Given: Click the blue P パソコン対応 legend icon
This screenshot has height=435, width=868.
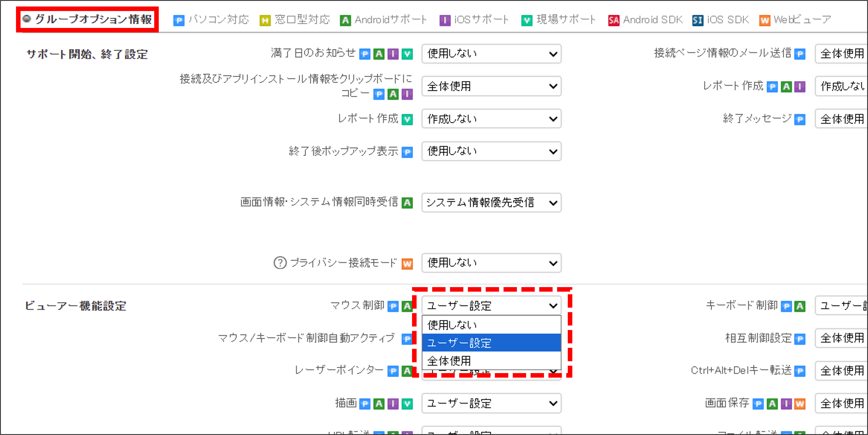Looking at the screenshot, I should pos(179,20).
